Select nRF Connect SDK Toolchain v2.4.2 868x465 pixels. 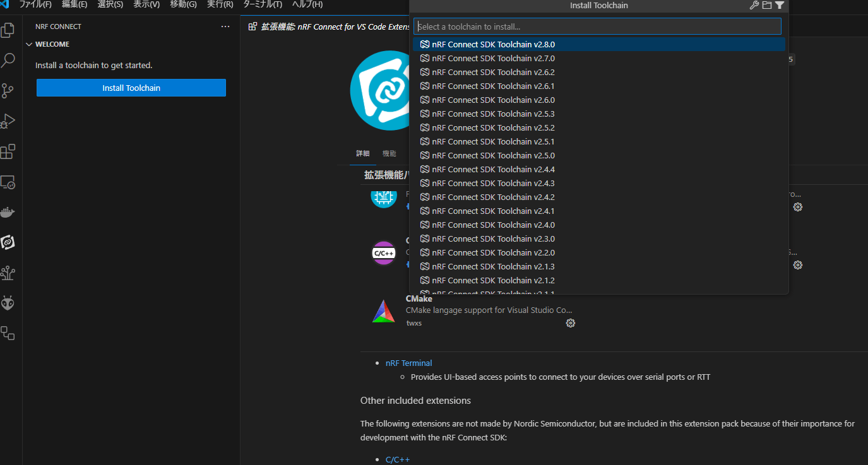(x=598, y=197)
